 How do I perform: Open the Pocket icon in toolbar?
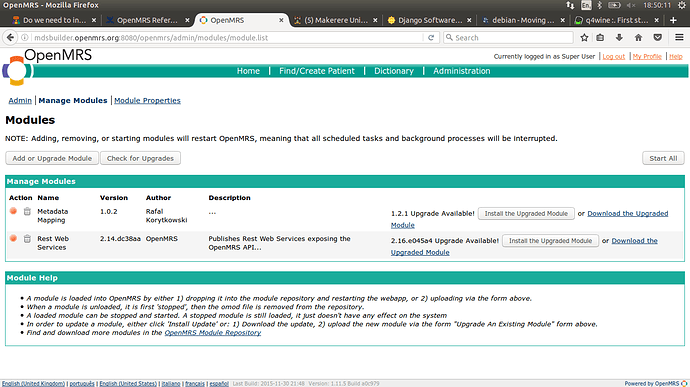[657, 37]
